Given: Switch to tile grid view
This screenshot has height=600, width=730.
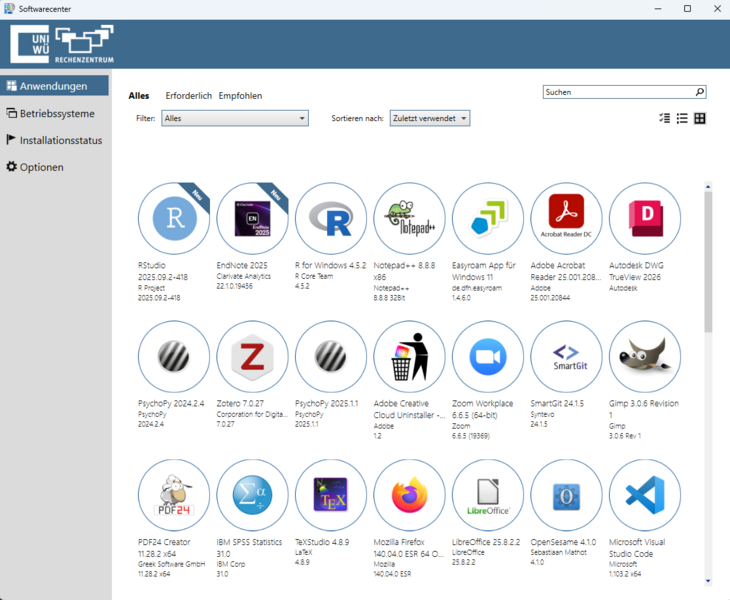Looking at the screenshot, I should tap(700, 118).
